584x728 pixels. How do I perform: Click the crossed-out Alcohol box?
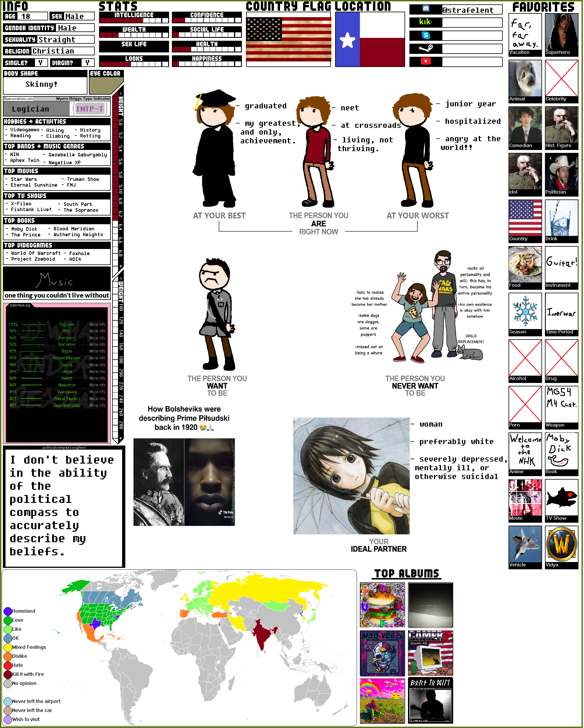[x=525, y=358]
